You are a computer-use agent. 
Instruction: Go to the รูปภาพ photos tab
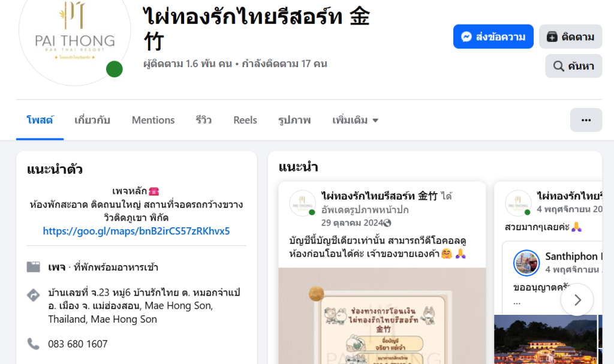coord(294,120)
